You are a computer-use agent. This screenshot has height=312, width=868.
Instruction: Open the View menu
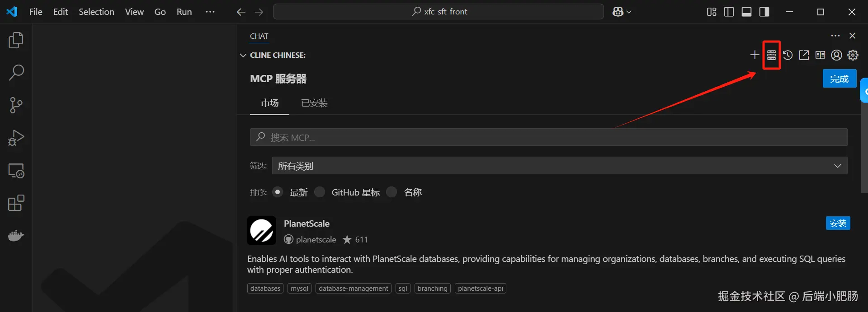pos(134,12)
